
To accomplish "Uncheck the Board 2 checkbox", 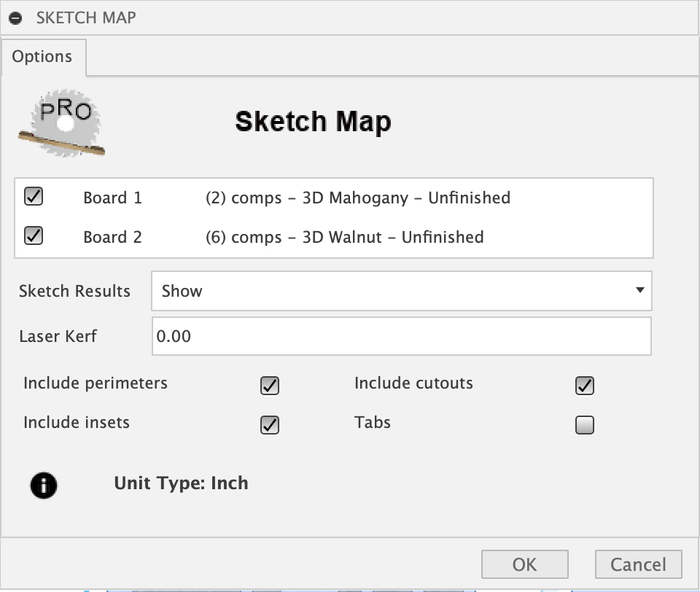I will tap(34, 235).
